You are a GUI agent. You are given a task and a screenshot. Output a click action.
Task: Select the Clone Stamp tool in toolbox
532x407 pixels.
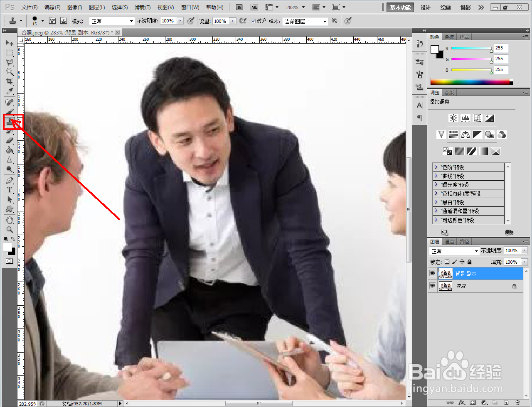10,122
